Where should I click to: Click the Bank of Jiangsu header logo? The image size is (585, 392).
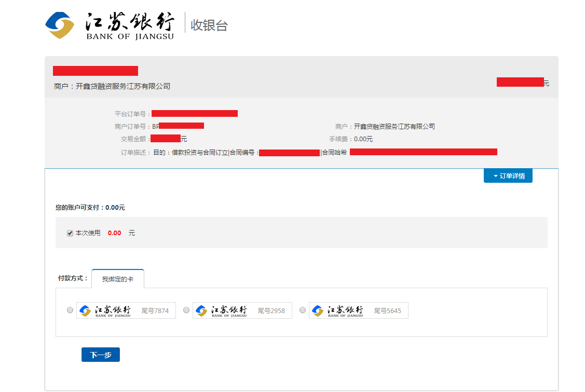coord(110,25)
